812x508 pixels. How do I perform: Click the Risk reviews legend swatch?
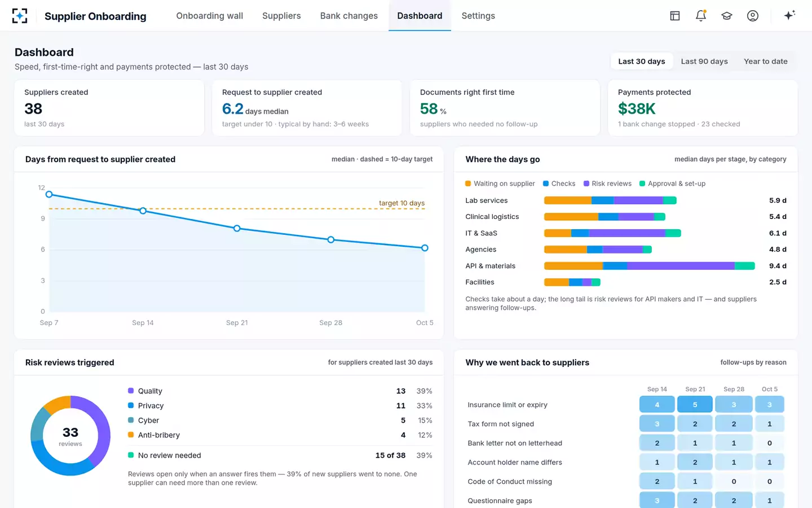pyautogui.click(x=586, y=183)
